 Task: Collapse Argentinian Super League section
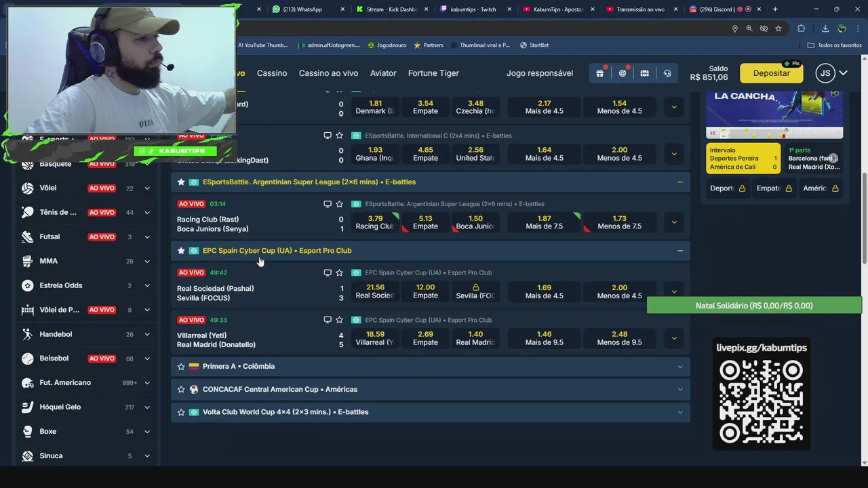pos(680,182)
